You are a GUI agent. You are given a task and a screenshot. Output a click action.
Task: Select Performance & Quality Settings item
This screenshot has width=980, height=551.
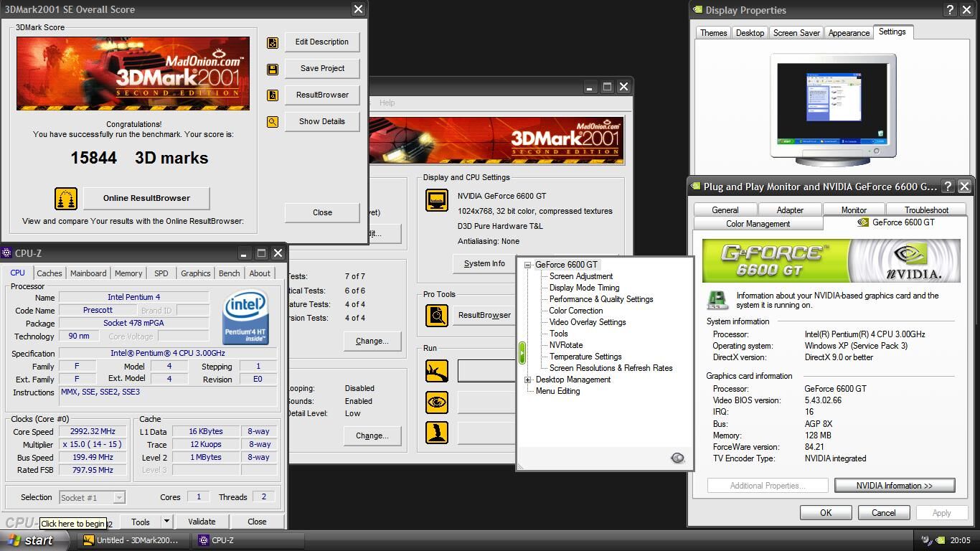(601, 299)
